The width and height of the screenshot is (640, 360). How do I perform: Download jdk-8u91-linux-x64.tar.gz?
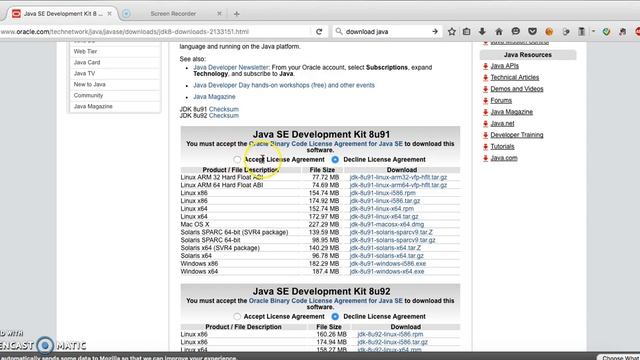click(x=384, y=216)
